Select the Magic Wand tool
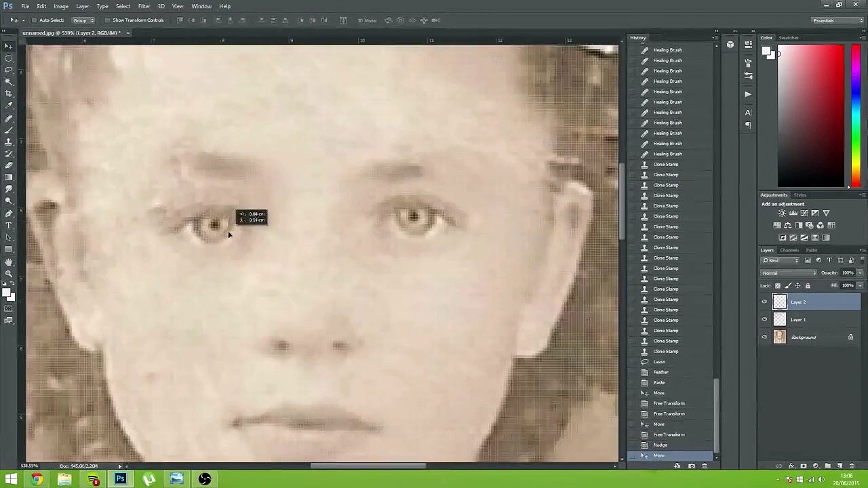The image size is (868, 488). pos(9,81)
